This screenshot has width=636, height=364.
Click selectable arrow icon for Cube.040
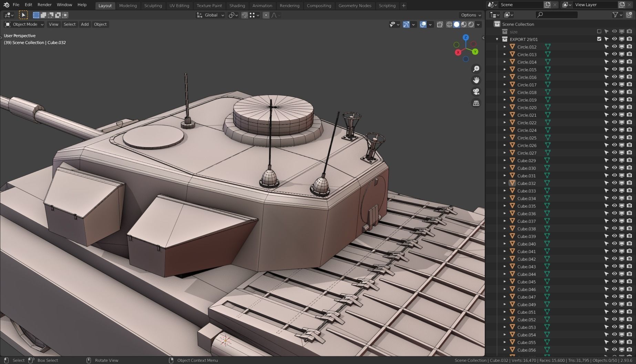[x=606, y=244]
